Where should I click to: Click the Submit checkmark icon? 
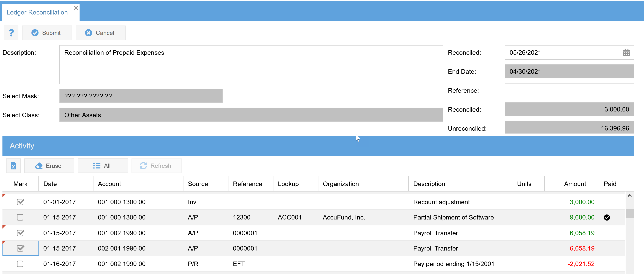click(36, 32)
